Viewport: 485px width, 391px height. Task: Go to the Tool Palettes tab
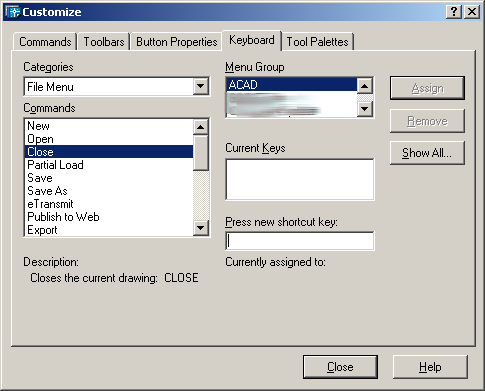click(x=317, y=42)
